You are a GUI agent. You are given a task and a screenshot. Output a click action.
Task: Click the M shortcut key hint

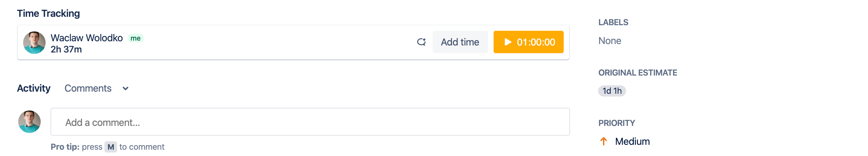coord(111,147)
